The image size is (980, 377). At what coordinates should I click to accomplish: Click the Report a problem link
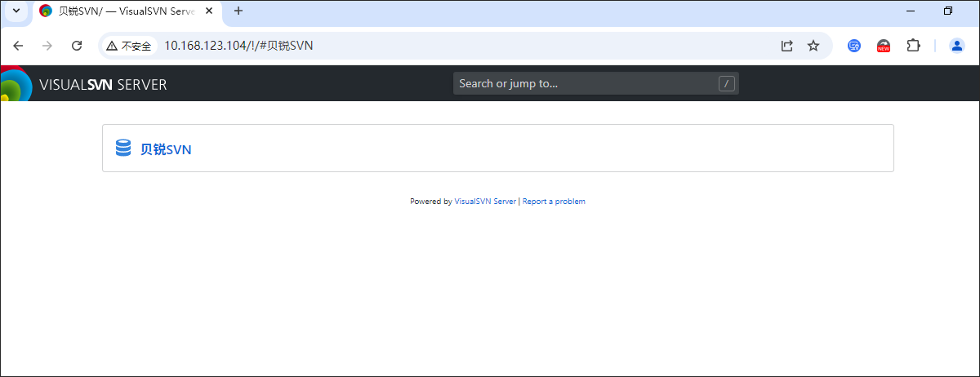pos(554,202)
